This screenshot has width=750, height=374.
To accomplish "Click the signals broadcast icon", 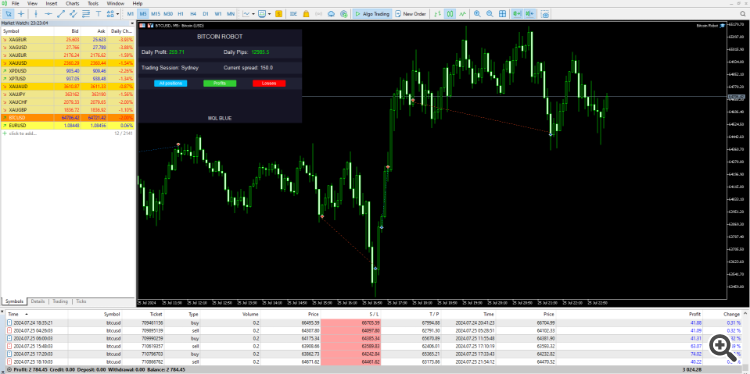I will (x=319, y=14).
